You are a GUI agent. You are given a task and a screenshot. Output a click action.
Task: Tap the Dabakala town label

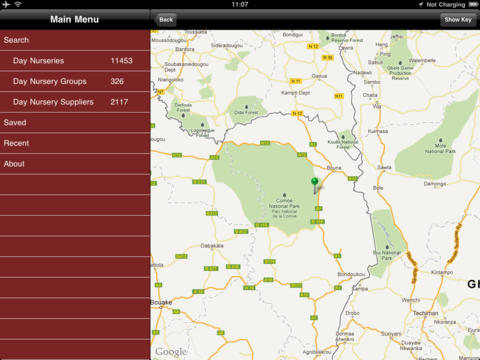[x=212, y=246]
